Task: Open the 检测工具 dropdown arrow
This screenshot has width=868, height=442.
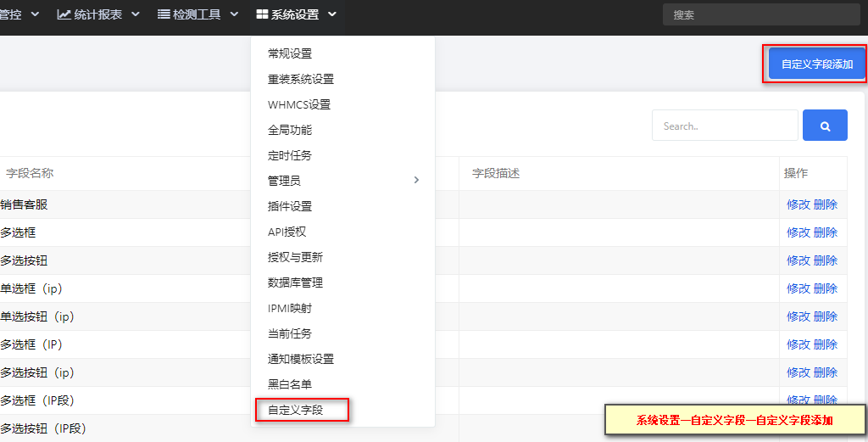Action: (x=234, y=14)
